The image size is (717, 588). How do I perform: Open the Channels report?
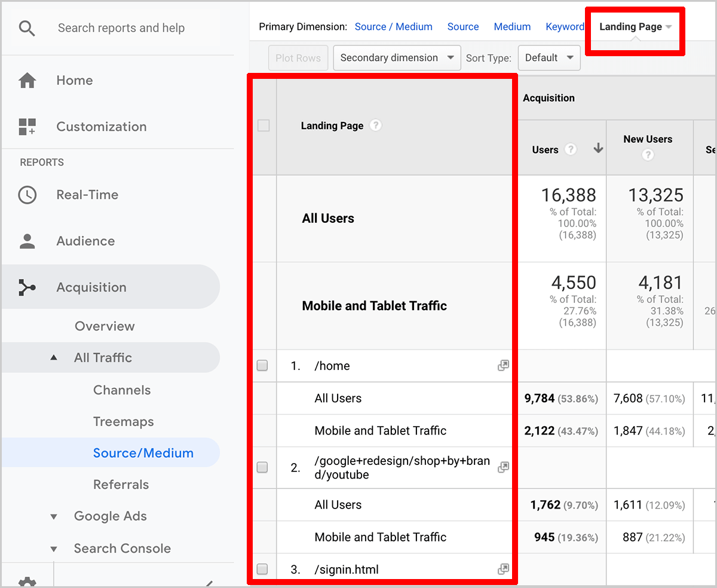(122, 390)
